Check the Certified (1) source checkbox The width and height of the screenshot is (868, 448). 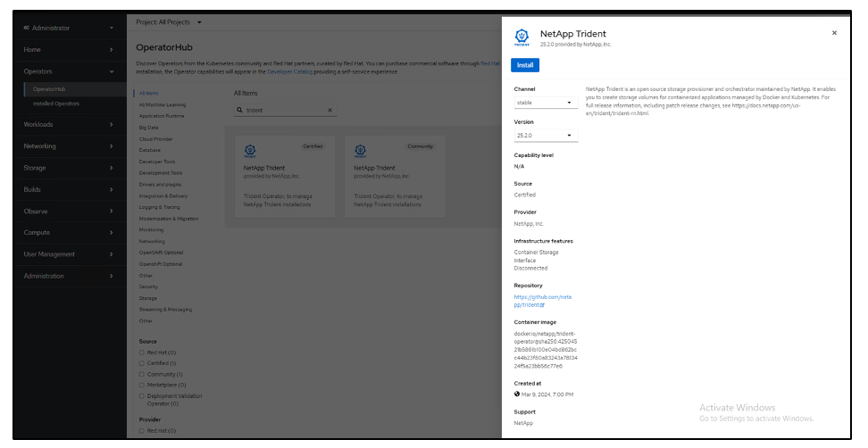[x=142, y=363]
